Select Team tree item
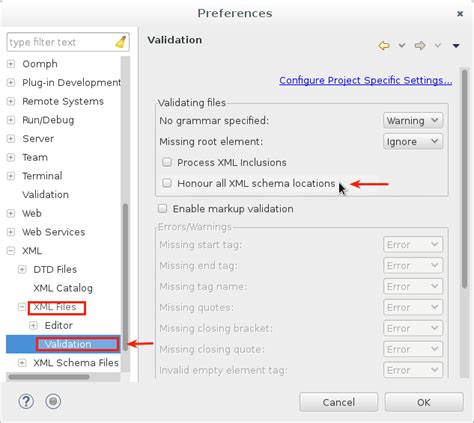The image size is (474, 423). tap(35, 157)
